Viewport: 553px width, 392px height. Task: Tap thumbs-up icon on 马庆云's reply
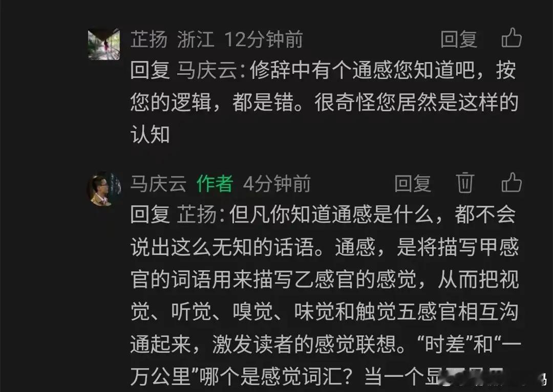pos(512,183)
